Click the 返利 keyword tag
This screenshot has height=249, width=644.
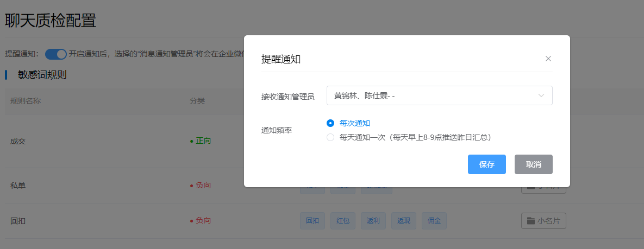[x=373, y=221]
